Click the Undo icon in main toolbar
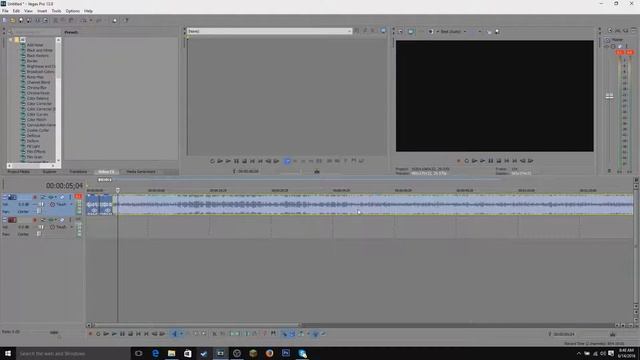This screenshot has height=360, width=640. [x=83, y=20]
